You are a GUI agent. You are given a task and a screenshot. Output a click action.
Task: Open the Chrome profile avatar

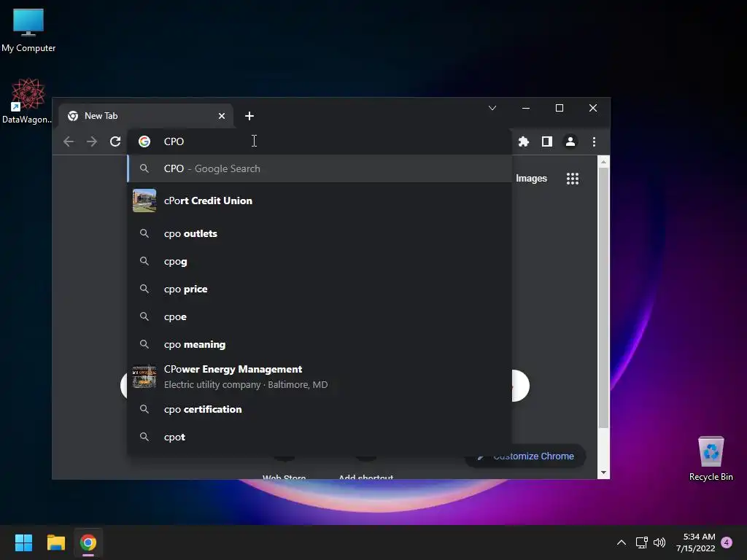[570, 141]
